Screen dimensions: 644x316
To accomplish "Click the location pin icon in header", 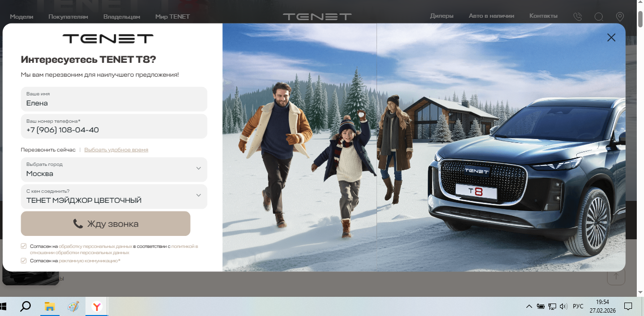I will (x=620, y=17).
